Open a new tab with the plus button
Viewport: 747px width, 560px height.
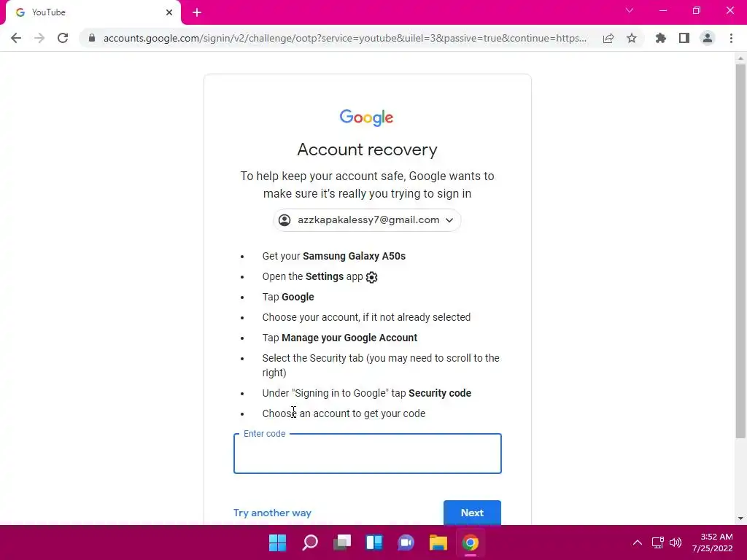[197, 12]
